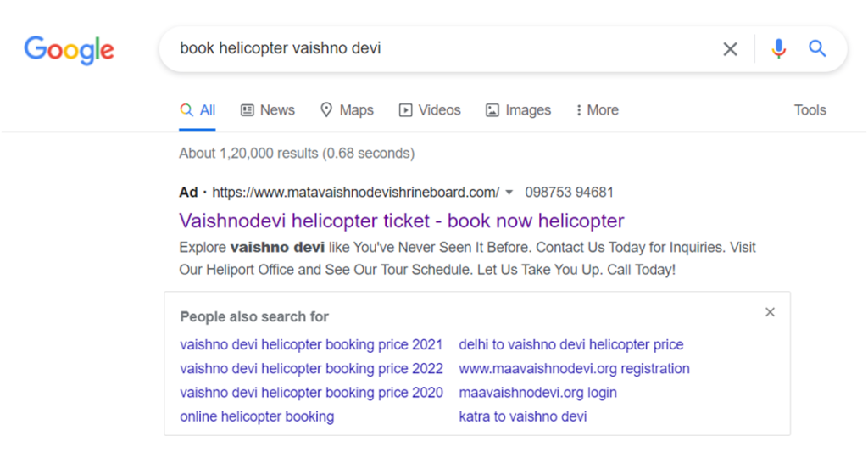The width and height of the screenshot is (868, 458).
Task: Focus the search input field
Action: tap(442, 48)
